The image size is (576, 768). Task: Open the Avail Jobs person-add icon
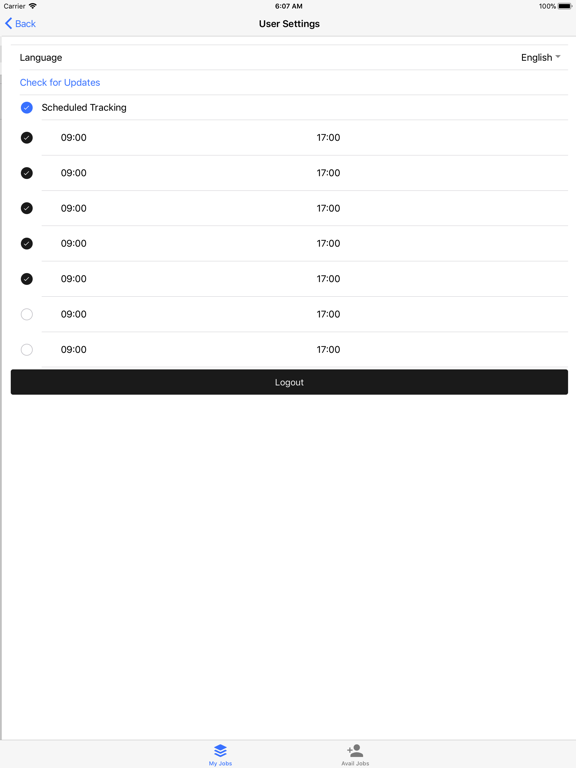[355, 750]
